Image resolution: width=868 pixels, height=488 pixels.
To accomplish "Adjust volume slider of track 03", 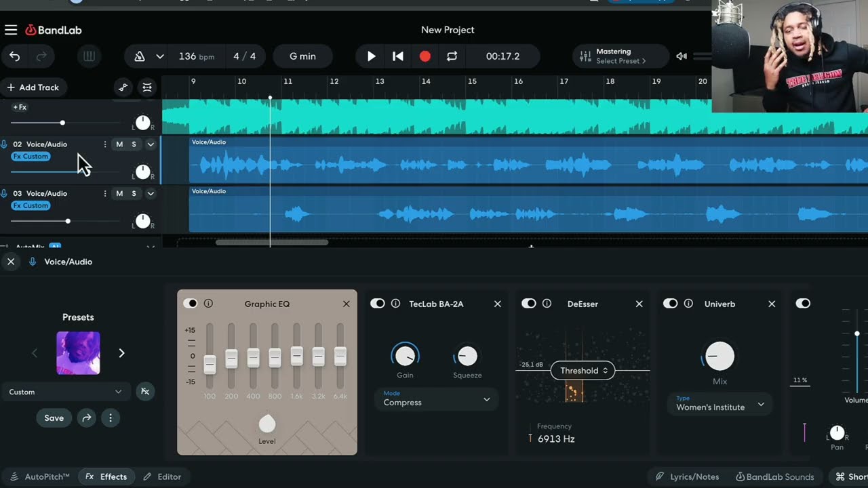I will (x=67, y=221).
